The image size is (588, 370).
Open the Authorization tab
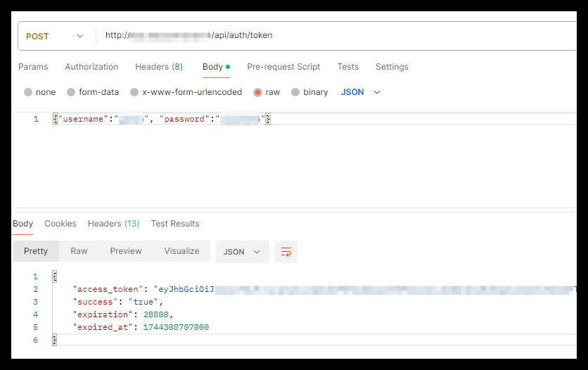coord(91,67)
